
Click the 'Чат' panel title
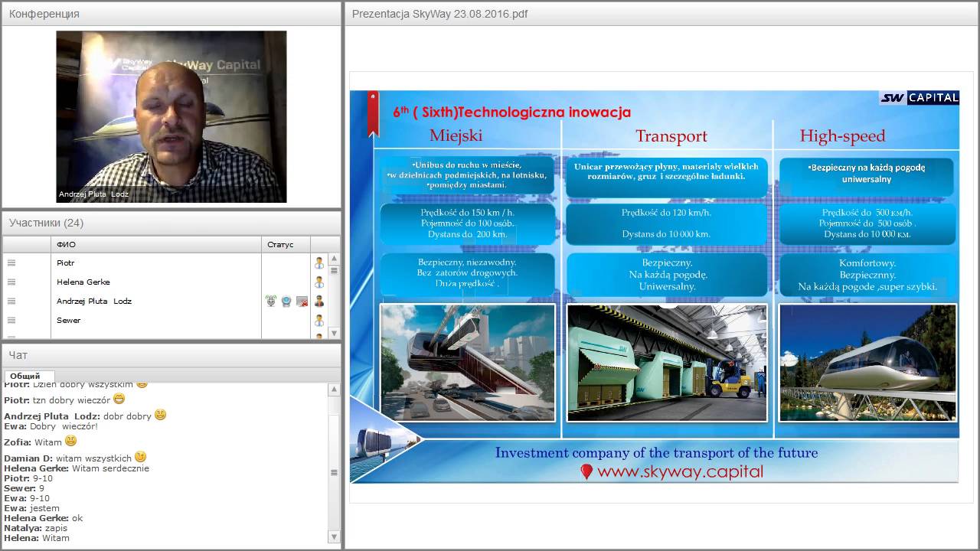click(x=18, y=355)
